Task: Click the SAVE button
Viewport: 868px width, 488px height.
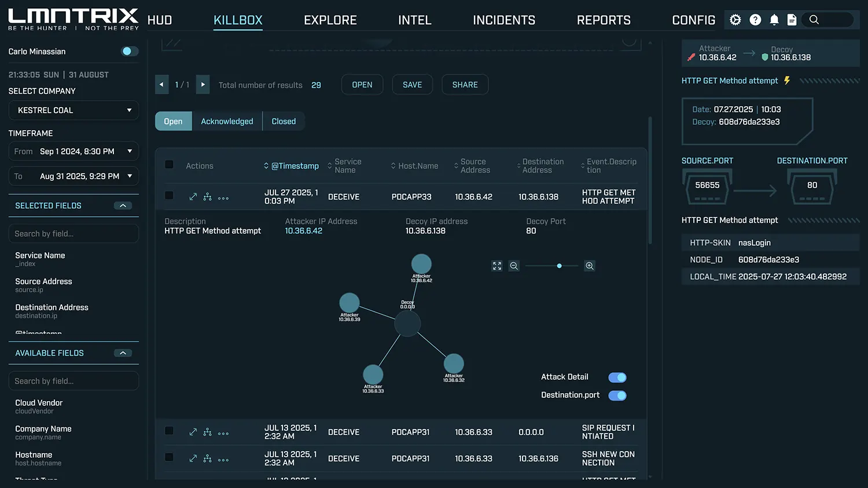Action: pyautogui.click(x=413, y=84)
